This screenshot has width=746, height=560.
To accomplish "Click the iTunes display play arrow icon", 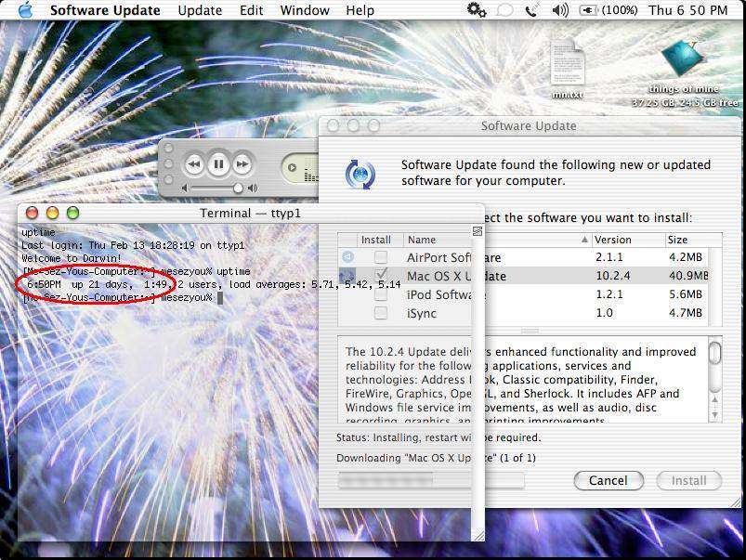I will (x=292, y=167).
